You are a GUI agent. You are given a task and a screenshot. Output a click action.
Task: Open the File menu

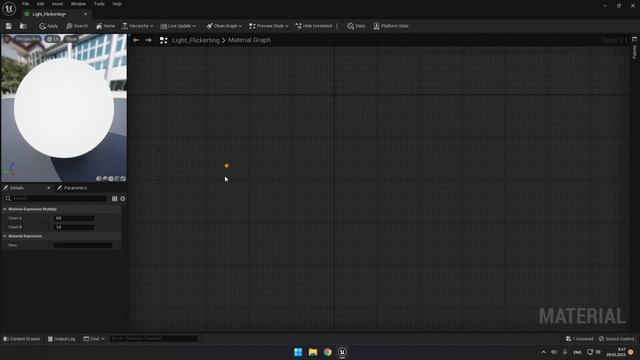click(x=25, y=4)
